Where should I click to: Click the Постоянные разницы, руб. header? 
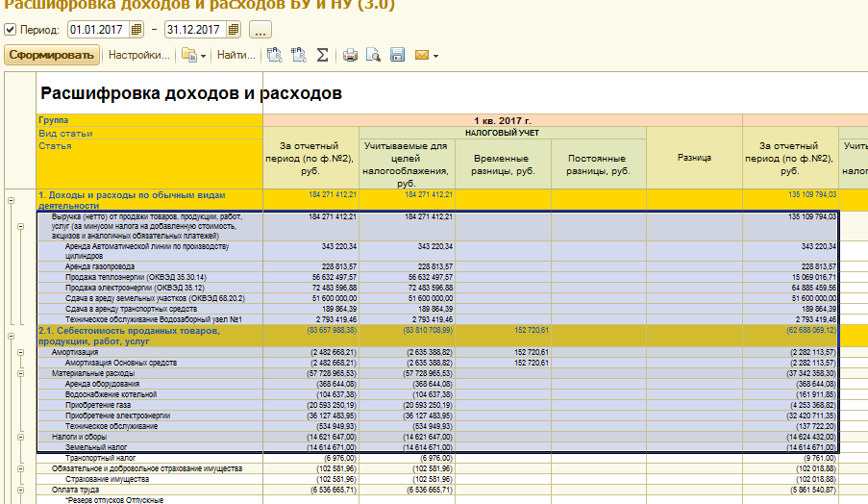599,164
